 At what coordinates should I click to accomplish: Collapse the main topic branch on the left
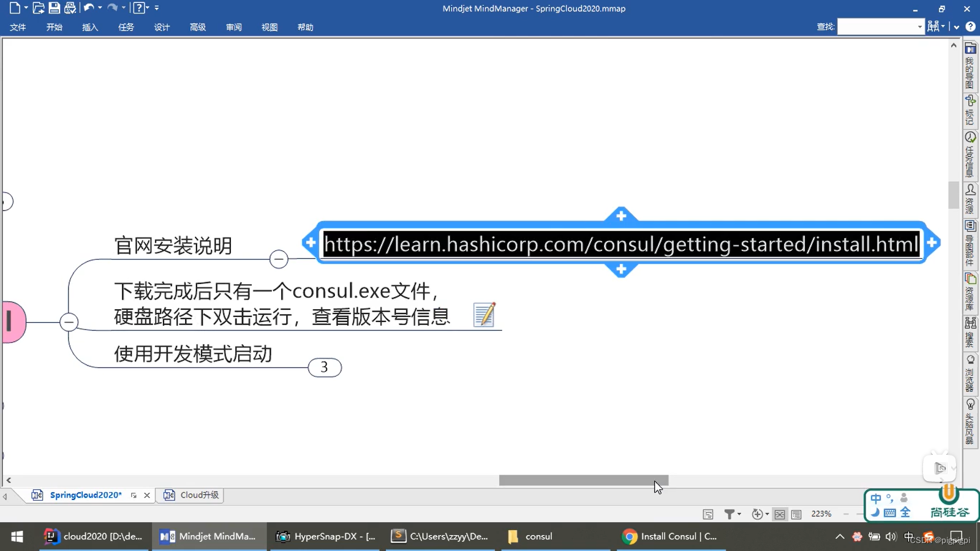pos(69,322)
